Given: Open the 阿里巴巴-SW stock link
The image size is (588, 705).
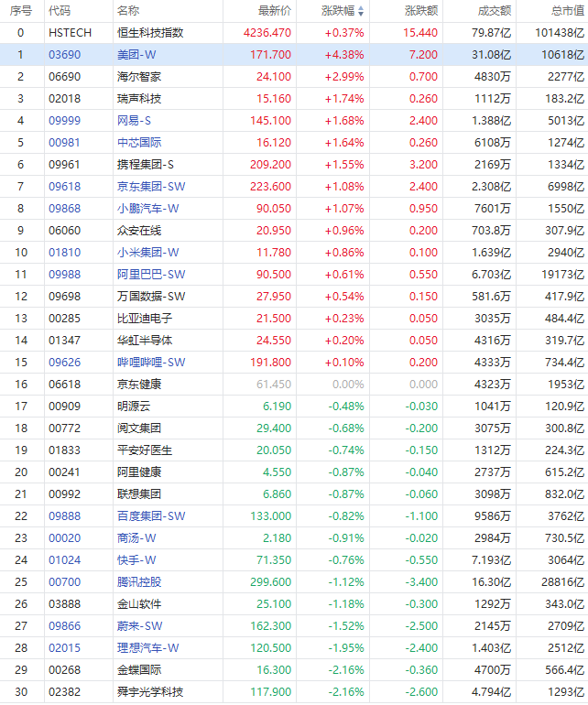Looking at the screenshot, I should click(x=151, y=275).
